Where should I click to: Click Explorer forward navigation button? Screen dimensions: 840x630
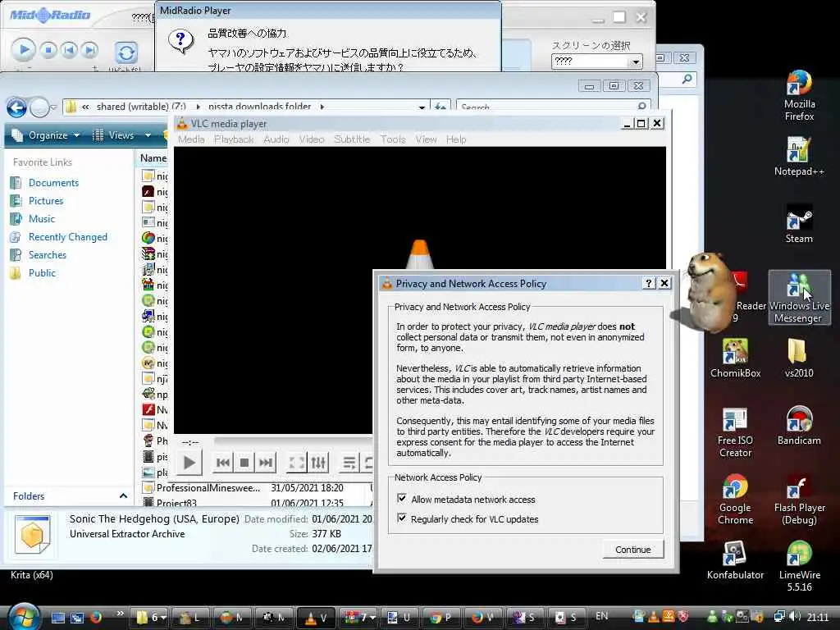click(39, 107)
